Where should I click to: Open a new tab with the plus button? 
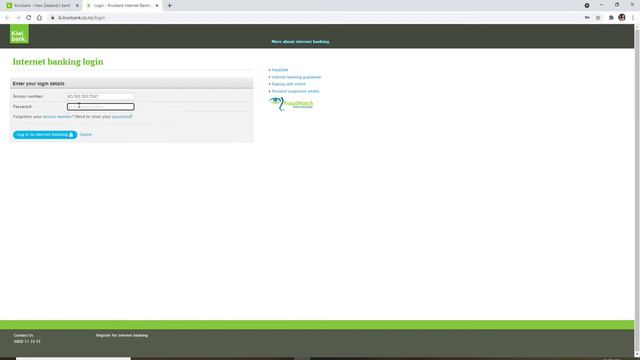169,6
